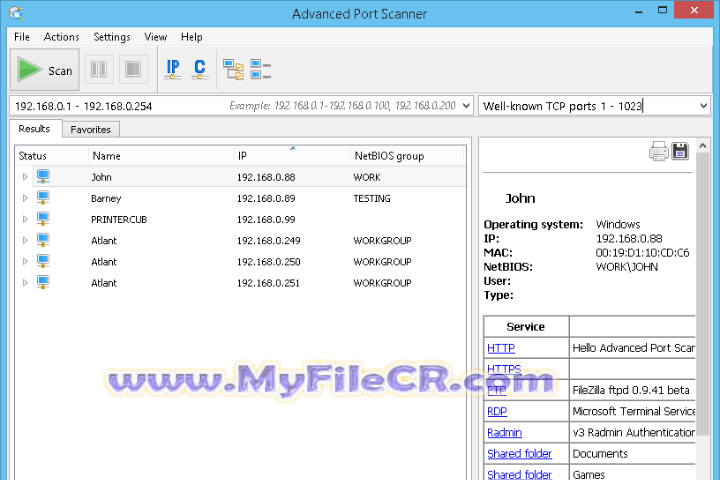720x480 pixels.
Task: Save report using floppy disk icon
Action: pyautogui.click(x=680, y=151)
